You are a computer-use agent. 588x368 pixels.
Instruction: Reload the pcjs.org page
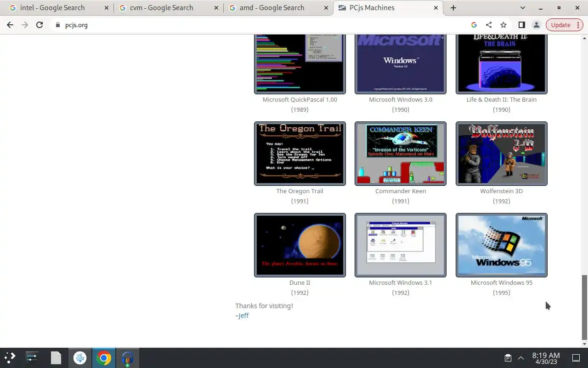point(40,25)
